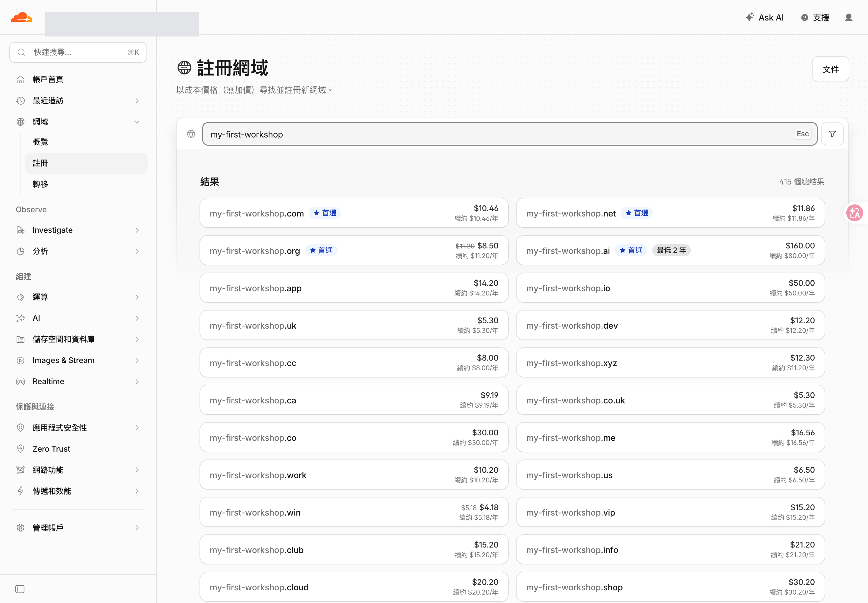Click the domain search input field
This screenshot has width=868, height=603.
(x=510, y=134)
